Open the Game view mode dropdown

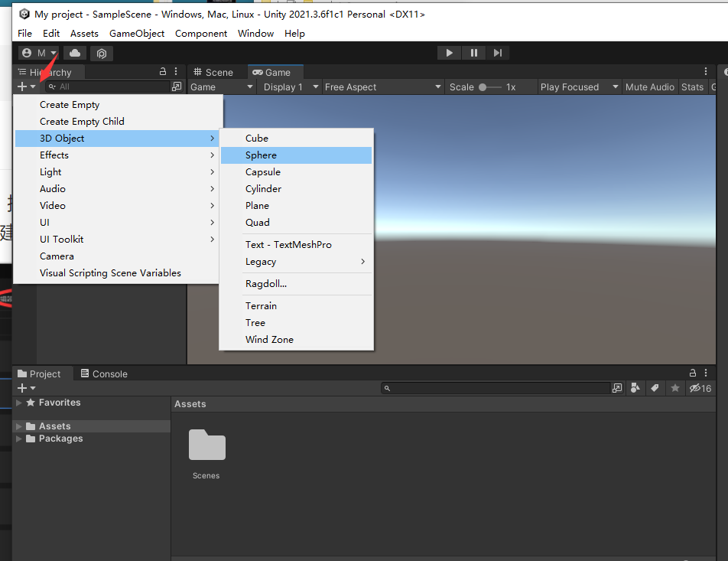222,87
